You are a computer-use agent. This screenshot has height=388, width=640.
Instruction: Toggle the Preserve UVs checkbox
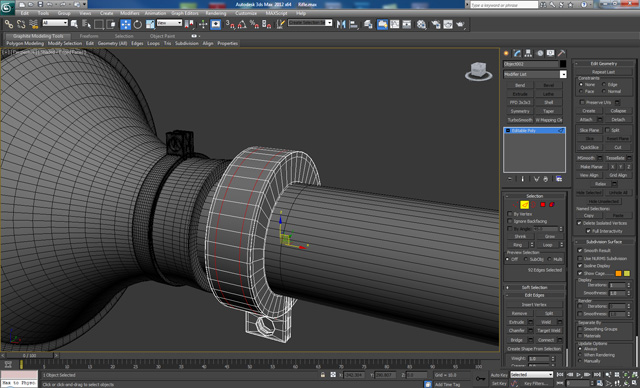582,102
